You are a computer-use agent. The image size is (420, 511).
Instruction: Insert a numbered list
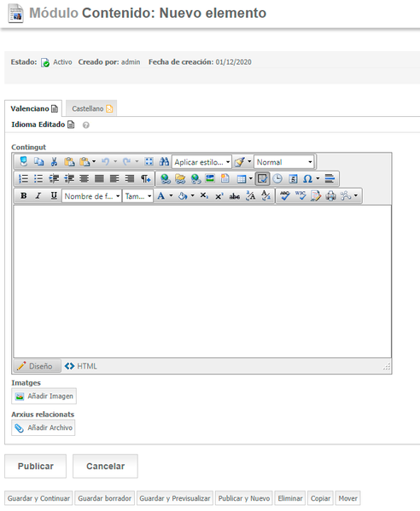click(x=23, y=178)
